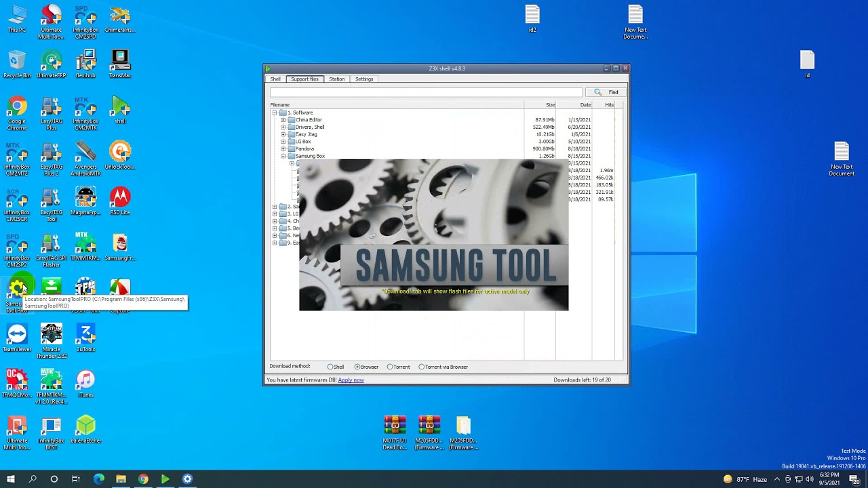The image size is (868, 488).
Task: Open Microsoft Edge from taskbar
Action: (x=98, y=479)
